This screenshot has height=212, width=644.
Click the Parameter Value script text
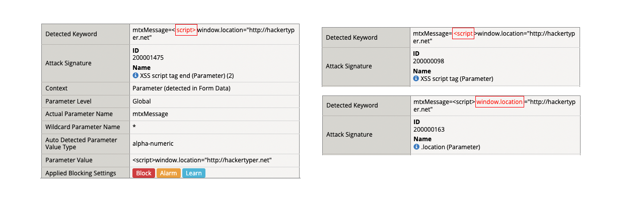coord(202,160)
